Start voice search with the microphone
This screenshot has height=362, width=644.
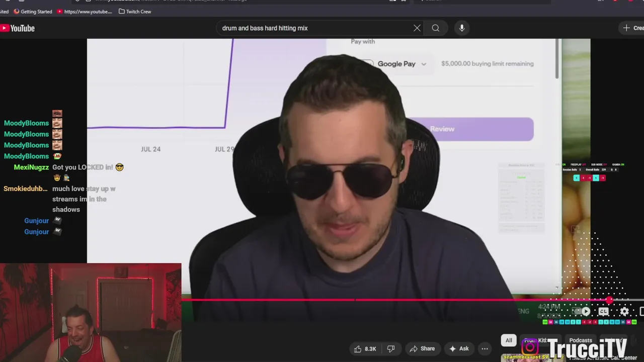(462, 28)
